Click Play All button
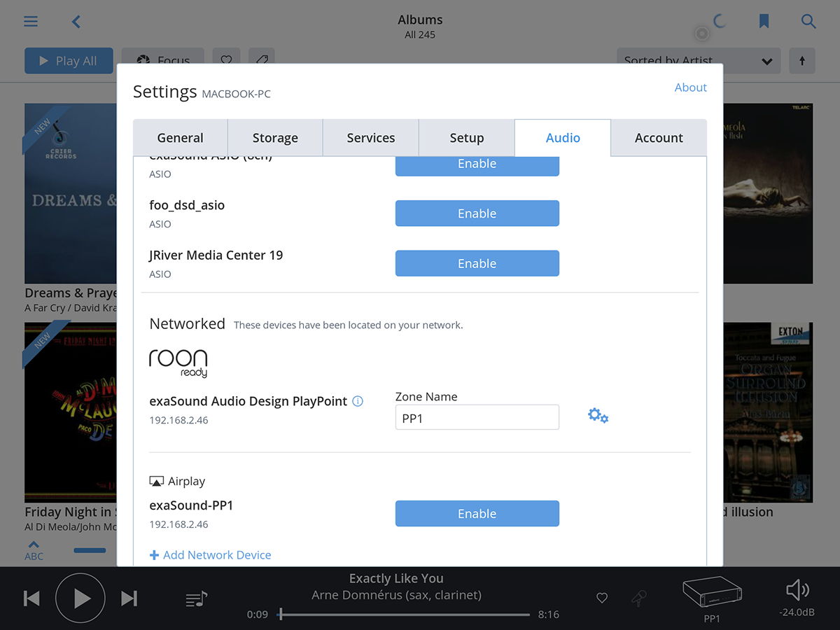The image size is (840, 630). tap(69, 61)
